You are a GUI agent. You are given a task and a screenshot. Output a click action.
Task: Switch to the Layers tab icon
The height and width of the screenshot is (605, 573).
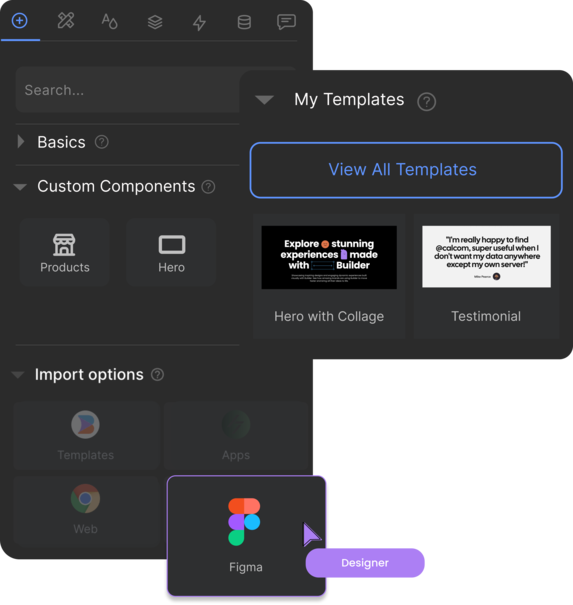pos(155,22)
